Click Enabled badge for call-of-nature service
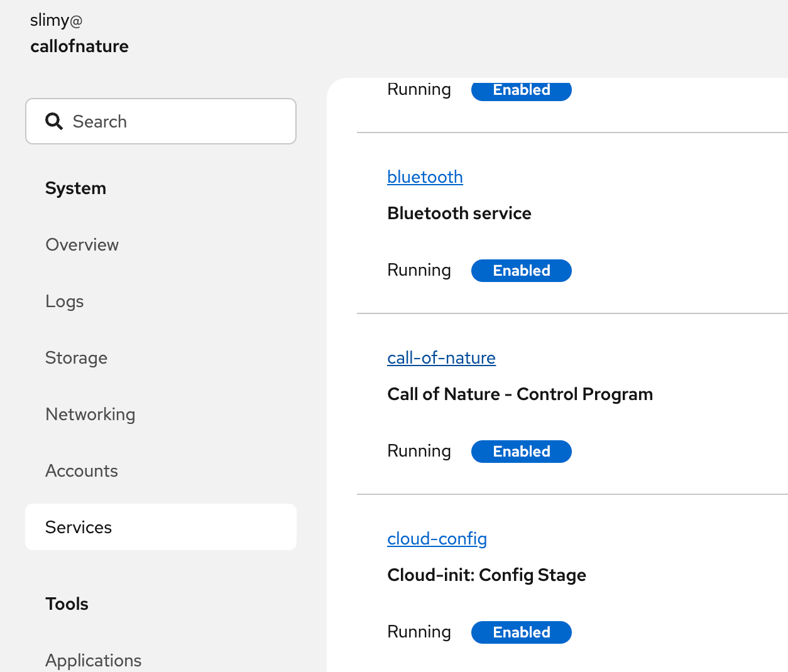Image resolution: width=788 pixels, height=672 pixels. pyautogui.click(x=521, y=452)
